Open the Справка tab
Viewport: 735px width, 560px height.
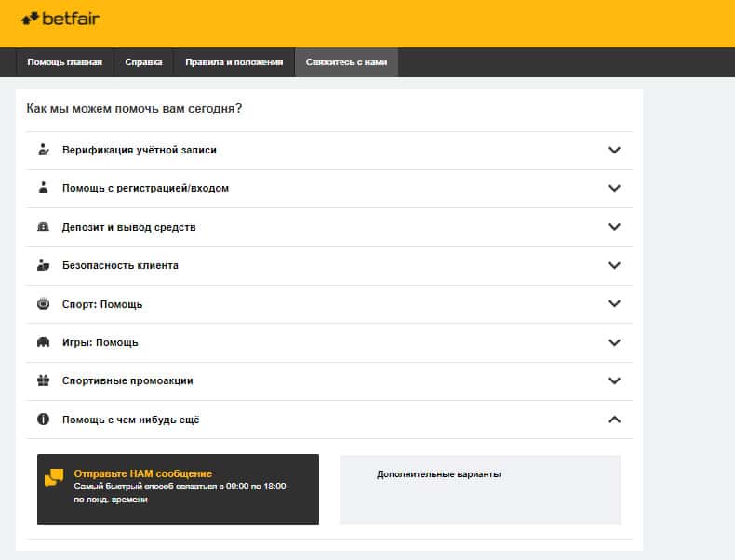[x=143, y=61]
